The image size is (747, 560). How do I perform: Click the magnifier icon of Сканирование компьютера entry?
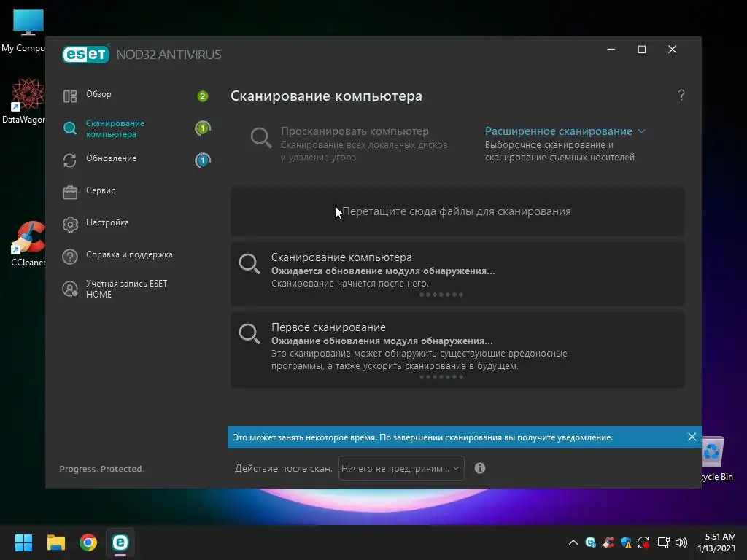pyautogui.click(x=249, y=263)
